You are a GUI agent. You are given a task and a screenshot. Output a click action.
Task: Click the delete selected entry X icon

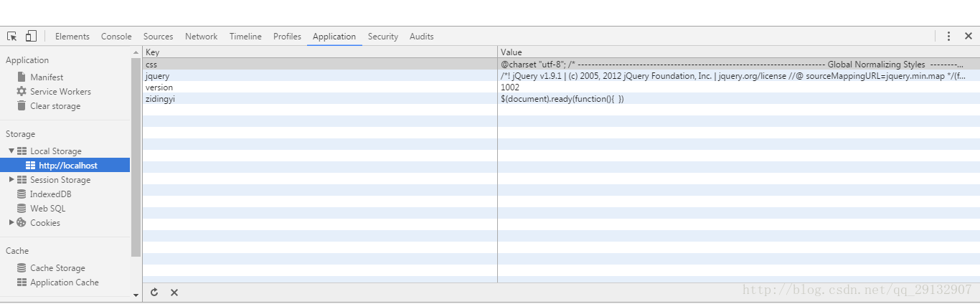tap(174, 292)
